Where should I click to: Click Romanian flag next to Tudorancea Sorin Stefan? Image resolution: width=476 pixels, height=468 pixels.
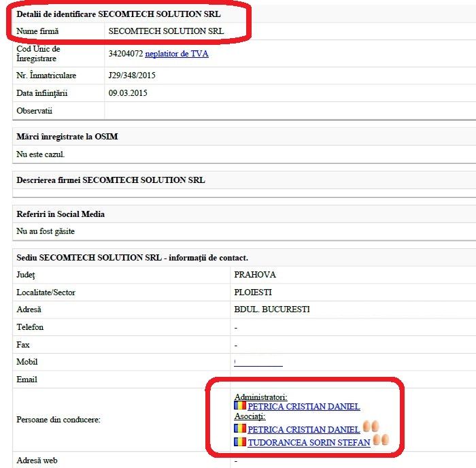point(240,442)
